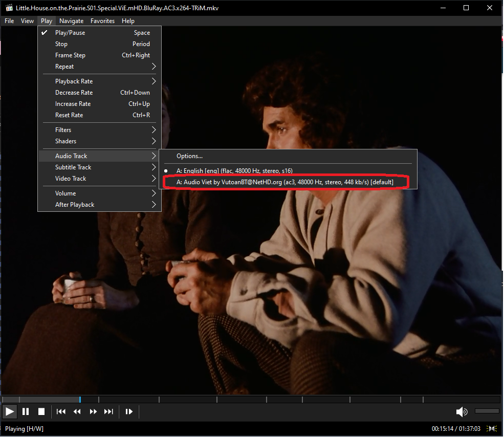Jump to the next chapter icon
Screen dimensions: 504x437
(x=108, y=412)
